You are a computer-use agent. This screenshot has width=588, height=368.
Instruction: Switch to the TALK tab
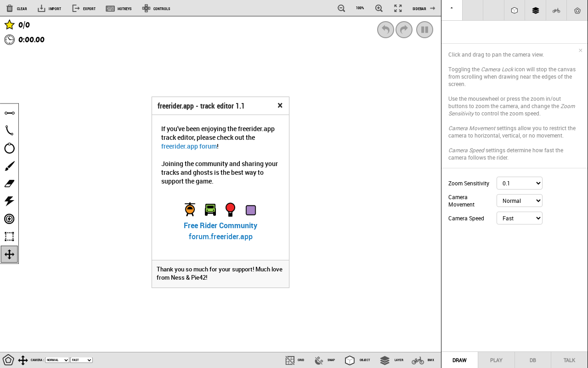pos(570,360)
